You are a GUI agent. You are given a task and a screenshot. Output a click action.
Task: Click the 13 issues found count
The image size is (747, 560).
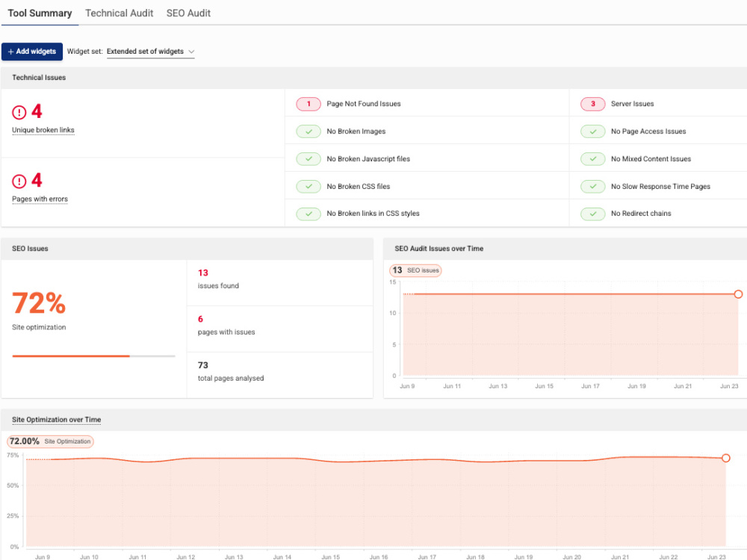203,273
